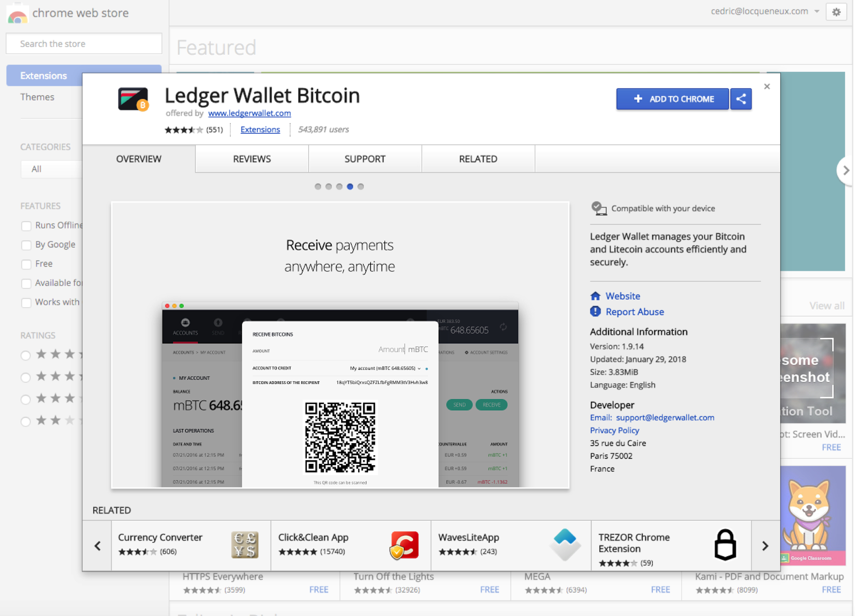Click the WavesLiteApp diamond icon
The image size is (855, 616).
point(565,545)
